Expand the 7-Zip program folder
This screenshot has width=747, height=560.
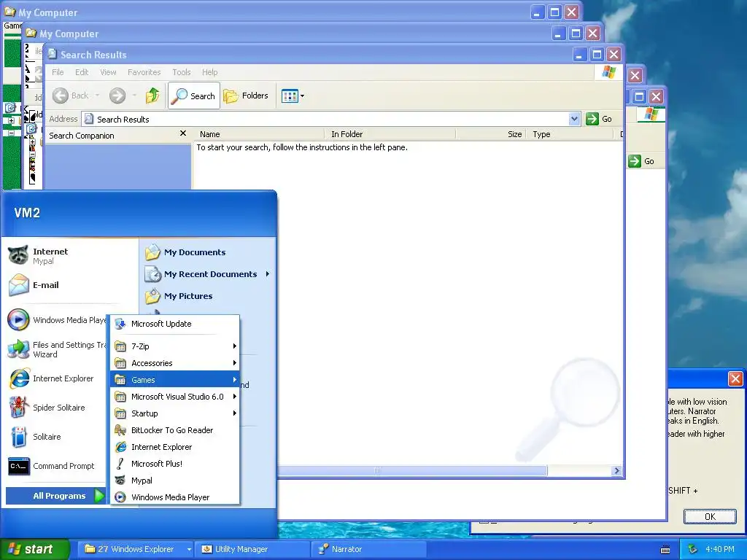[x=175, y=346]
